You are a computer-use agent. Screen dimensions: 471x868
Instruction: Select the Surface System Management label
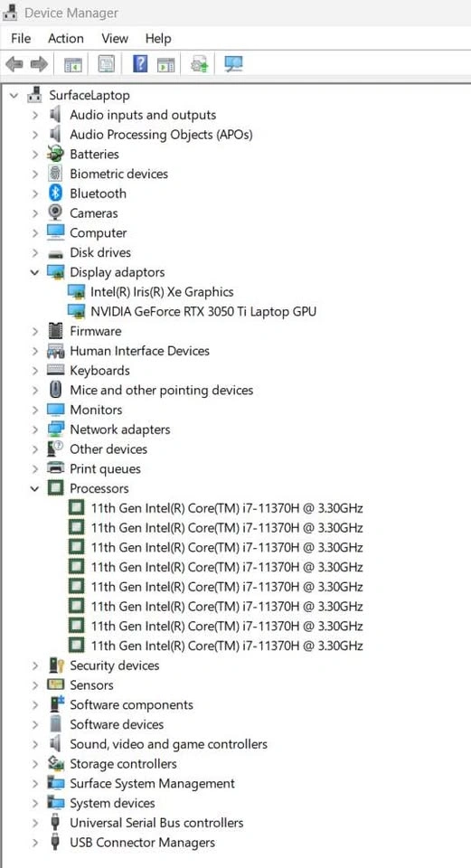click(152, 783)
